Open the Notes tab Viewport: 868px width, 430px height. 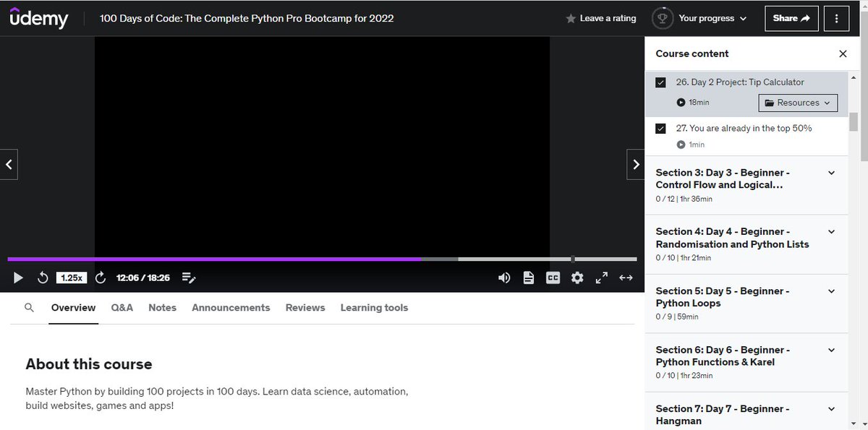point(162,308)
